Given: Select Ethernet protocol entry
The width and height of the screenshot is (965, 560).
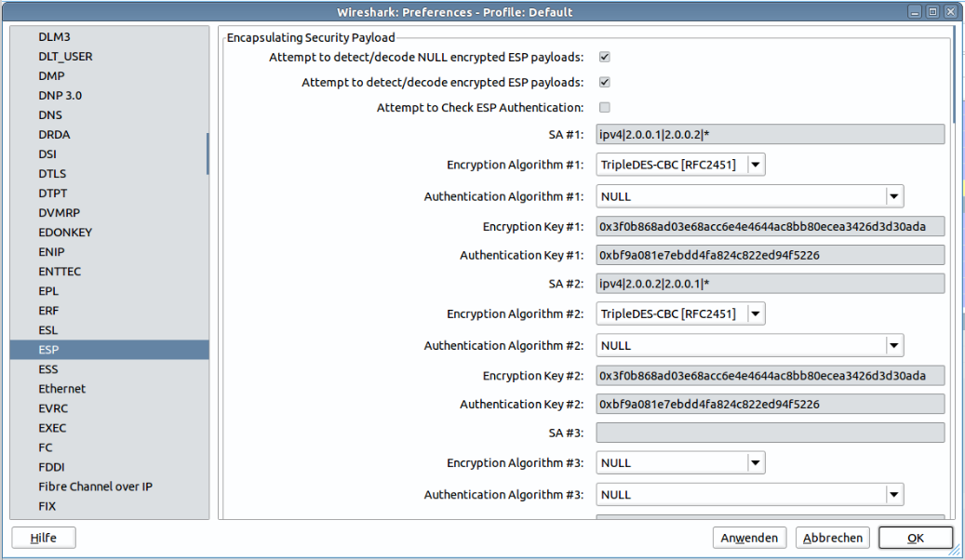Looking at the screenshot, I should [x=109, y=389].
